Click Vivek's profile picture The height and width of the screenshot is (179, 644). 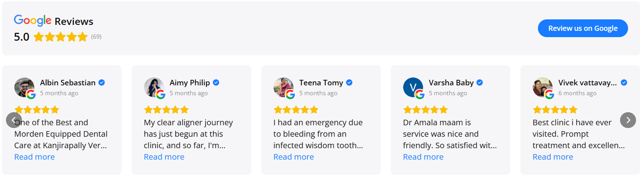pyautogui.click(x=542, y=87)
